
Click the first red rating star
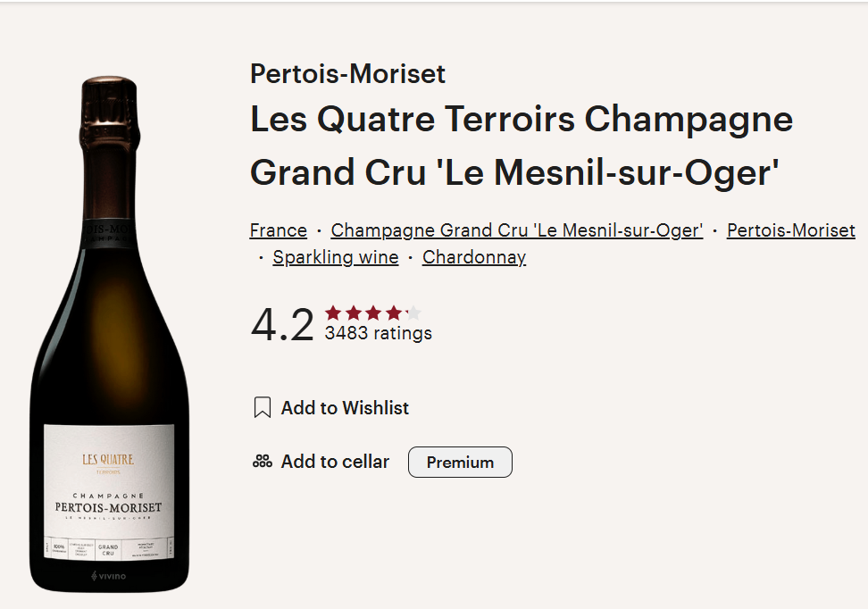pyautogui.click(x=333, y=313)
